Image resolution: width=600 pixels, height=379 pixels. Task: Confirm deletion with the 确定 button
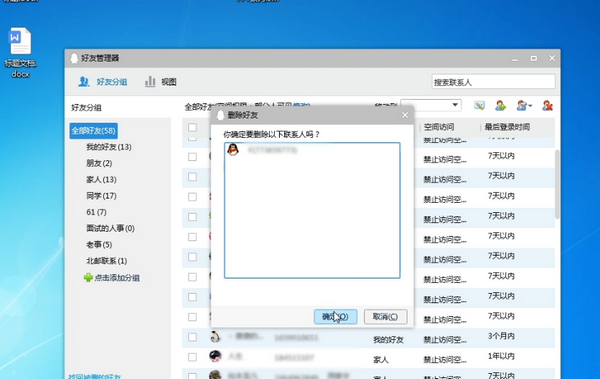tap(336, 317)
